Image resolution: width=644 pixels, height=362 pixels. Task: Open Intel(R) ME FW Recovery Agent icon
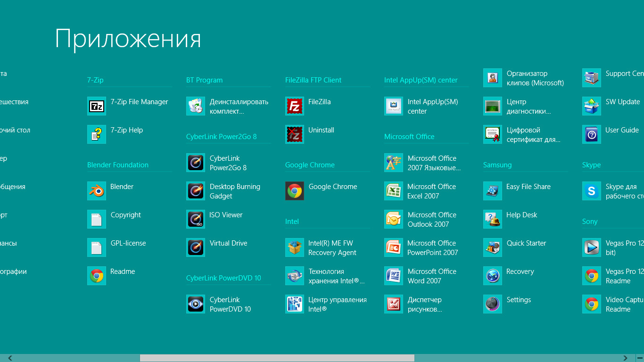click(295, 247)
